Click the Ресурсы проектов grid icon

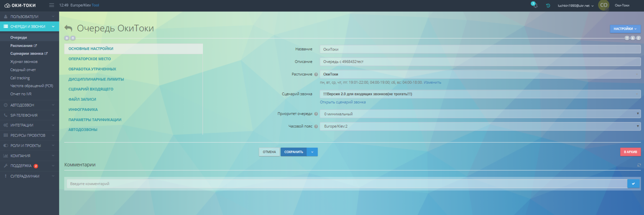click(x=6, y=136)
